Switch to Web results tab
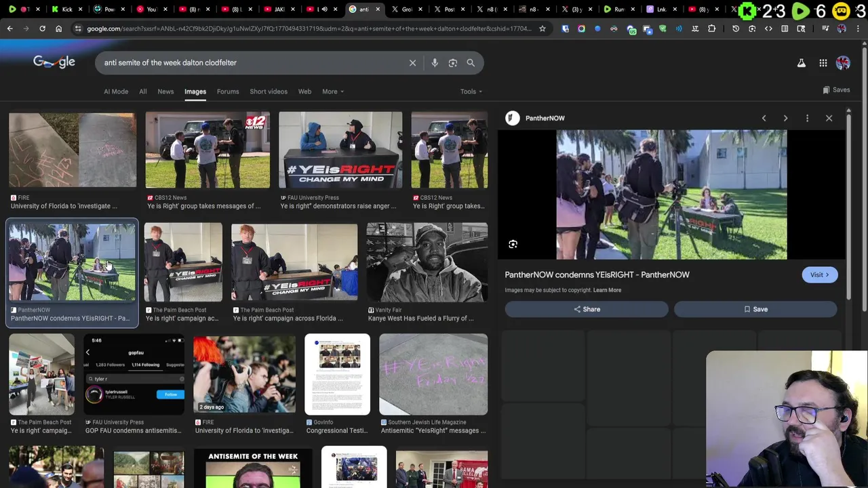Viewport: 868px width, 488px height. 305,91
